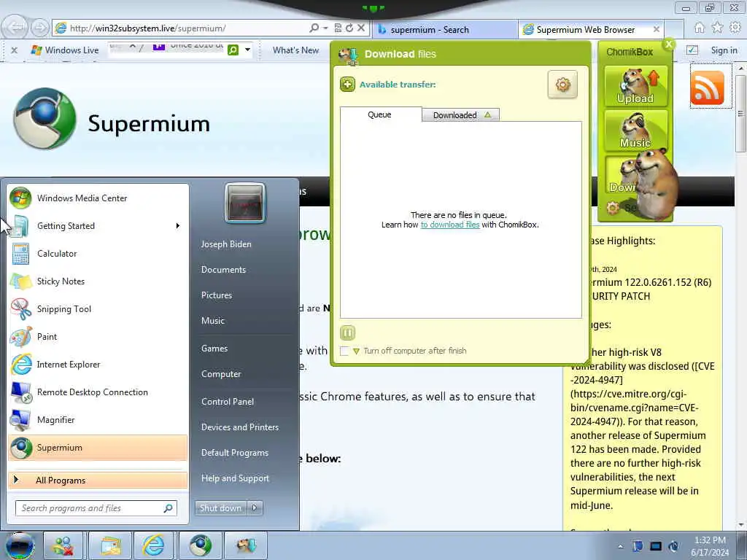Viewport: 747px width, 560px height.
Task: Open Default Programs from Start menu
Action: (234, 453)
